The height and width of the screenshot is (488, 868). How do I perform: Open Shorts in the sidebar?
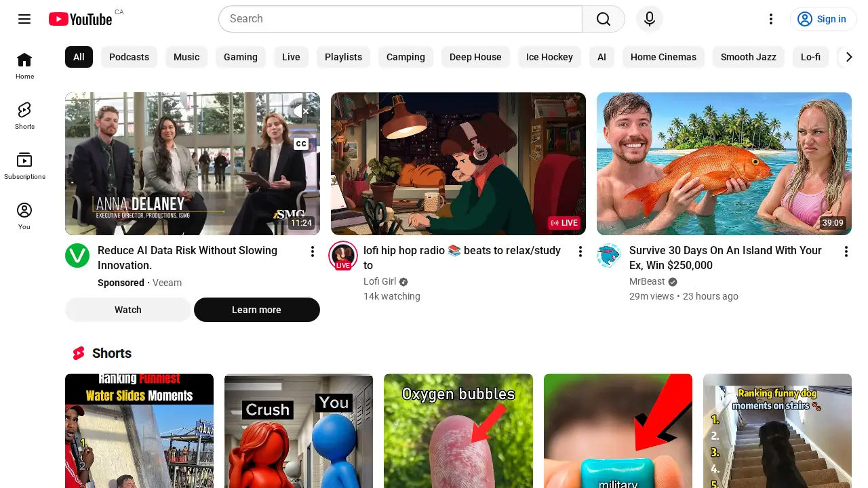pyautogui.click(x=24, y=116)
